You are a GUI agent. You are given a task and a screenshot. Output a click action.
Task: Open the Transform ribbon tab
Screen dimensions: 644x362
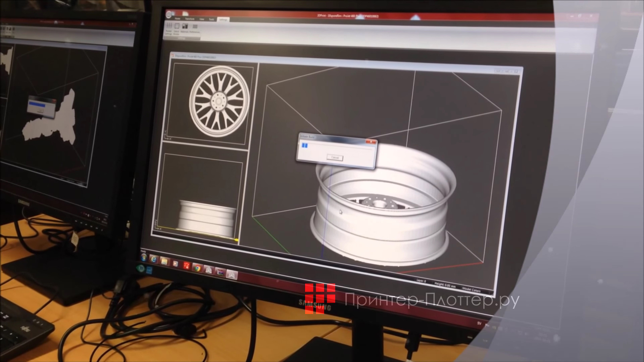coord(190,19)
